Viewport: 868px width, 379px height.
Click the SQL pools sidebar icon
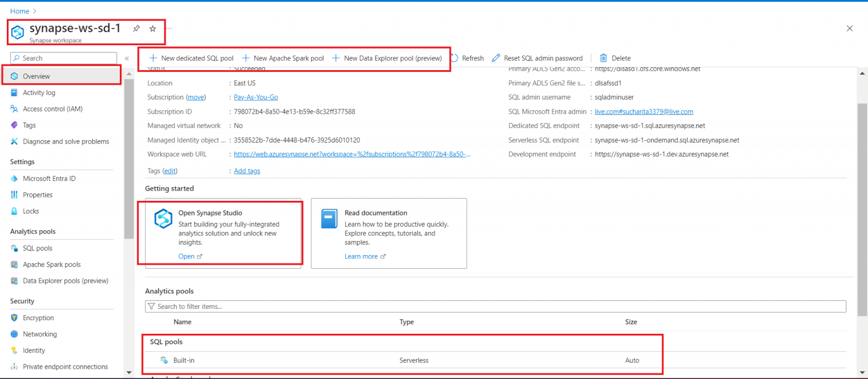click(14, 248)
